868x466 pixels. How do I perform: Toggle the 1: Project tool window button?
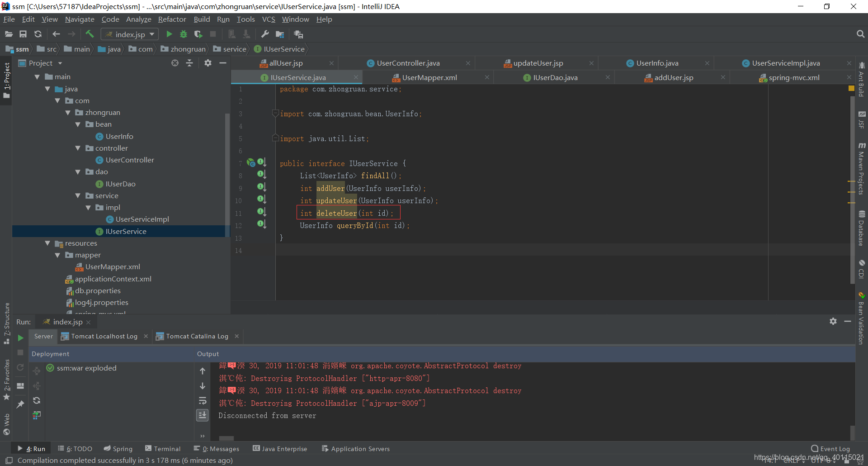6,81
